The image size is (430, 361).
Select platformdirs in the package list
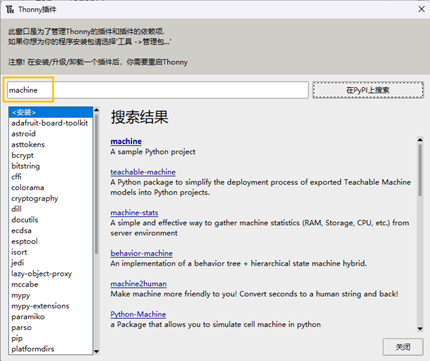(51, 349)
